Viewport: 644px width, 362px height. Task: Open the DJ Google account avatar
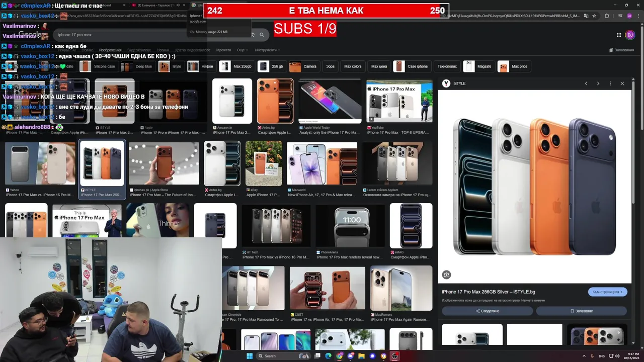(630, 35)
